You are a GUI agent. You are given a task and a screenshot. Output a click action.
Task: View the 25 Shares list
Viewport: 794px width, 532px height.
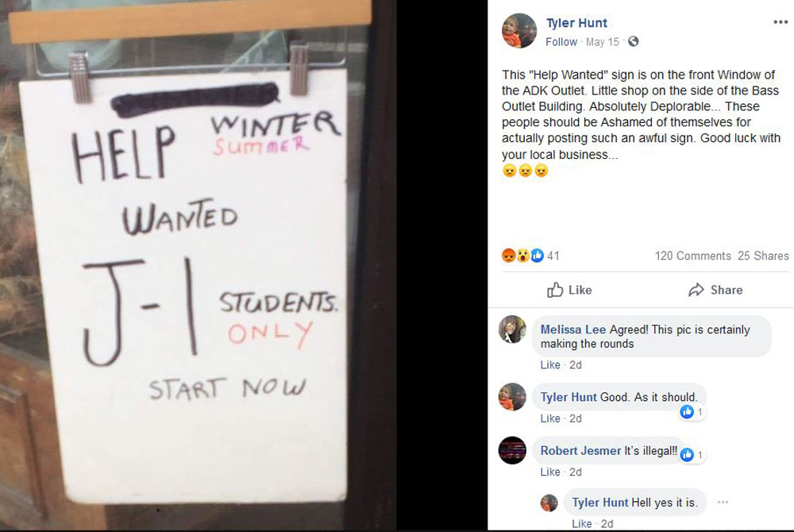(x=763, y=256)
